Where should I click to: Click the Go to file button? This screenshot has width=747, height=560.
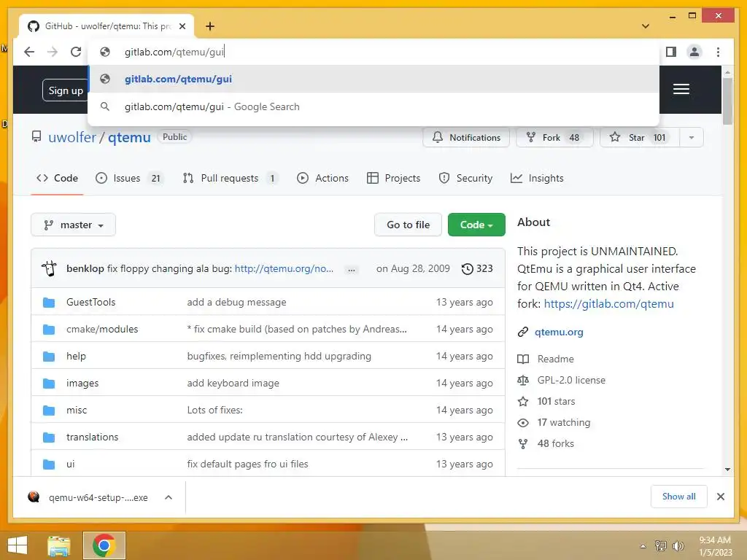pyautogui.click(x=409, y=225)
